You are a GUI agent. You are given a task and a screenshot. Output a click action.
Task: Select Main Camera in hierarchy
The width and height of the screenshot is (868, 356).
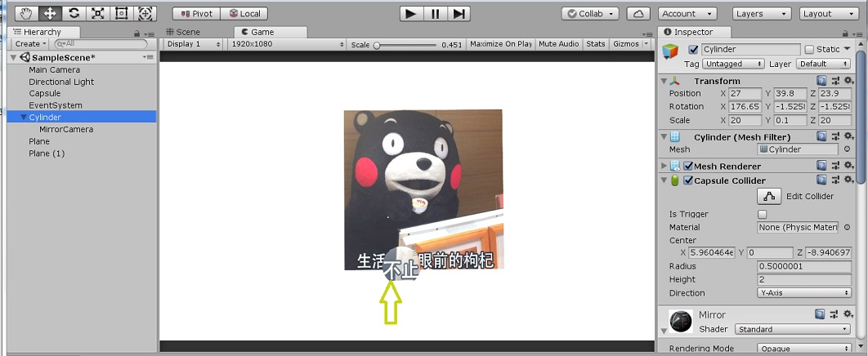pyautogui.click(x=54, y=69)
